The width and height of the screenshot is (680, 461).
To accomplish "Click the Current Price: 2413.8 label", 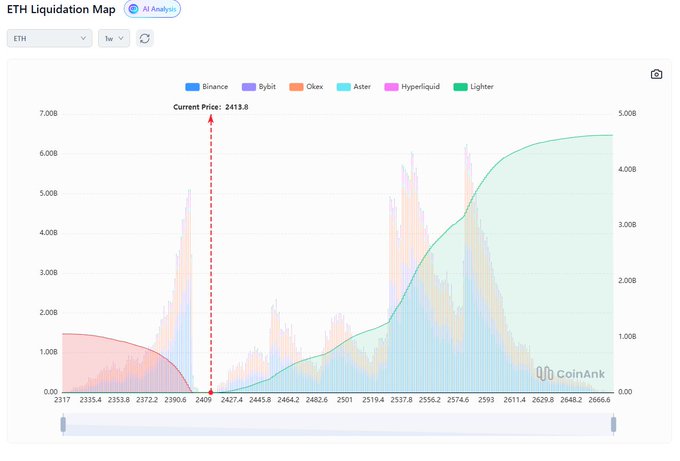I will (x=211, y=107).
